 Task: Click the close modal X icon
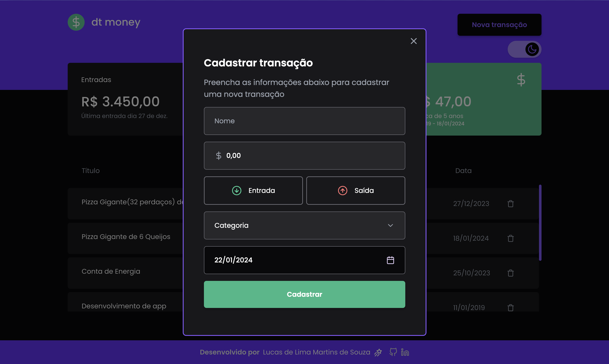(414, 41)
